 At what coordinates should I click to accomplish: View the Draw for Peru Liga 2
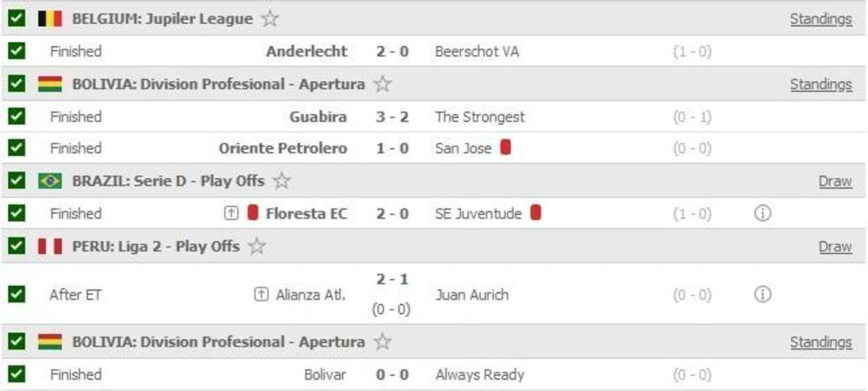[835, 246]
